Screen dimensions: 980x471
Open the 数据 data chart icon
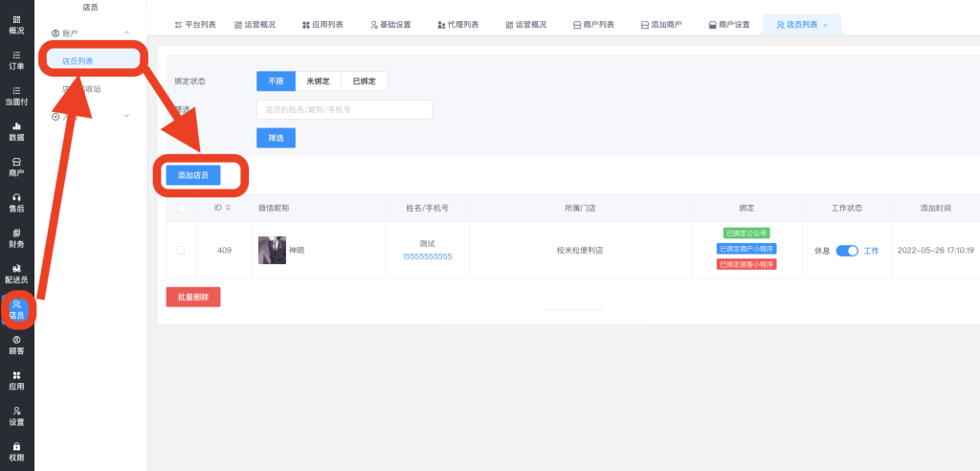pyautogui.click(x=16, y=131)
